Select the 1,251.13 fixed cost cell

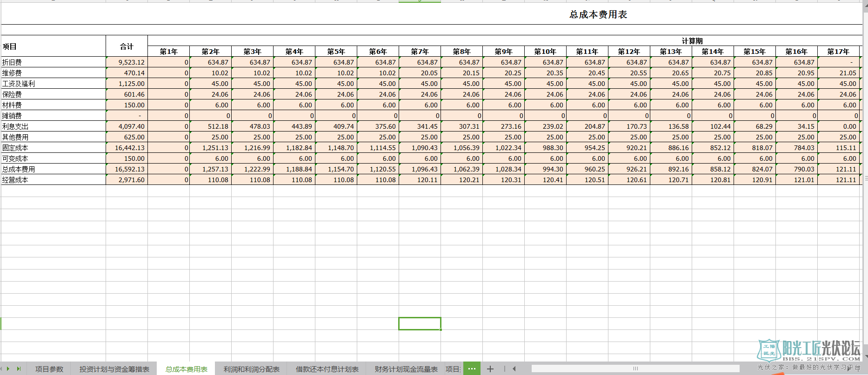[x=210, y=148]
